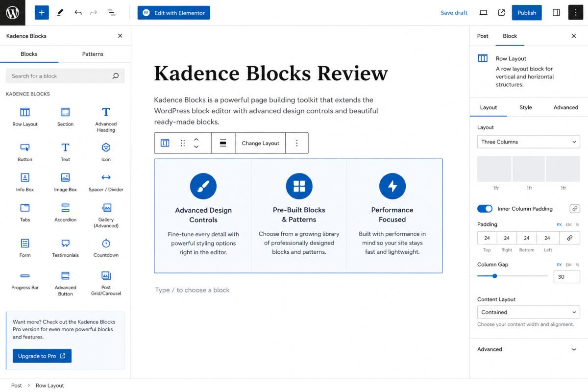Click Upgrade to Pro button
The image size is (588, 392).
point(42,356)
